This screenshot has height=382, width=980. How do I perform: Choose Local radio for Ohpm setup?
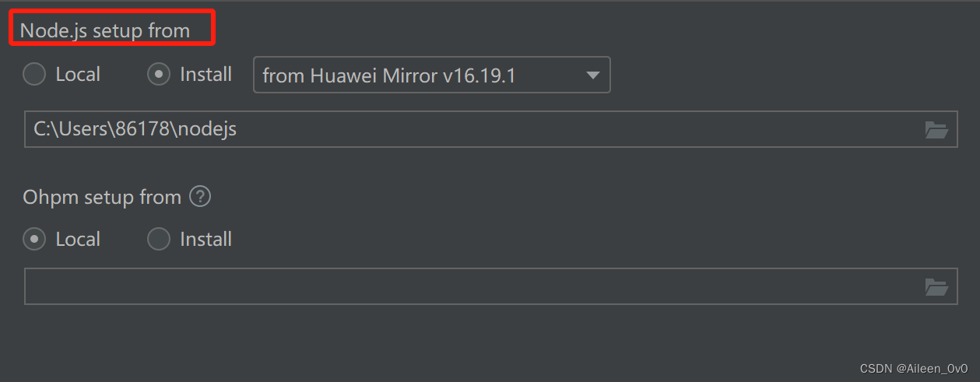[34, 239]
